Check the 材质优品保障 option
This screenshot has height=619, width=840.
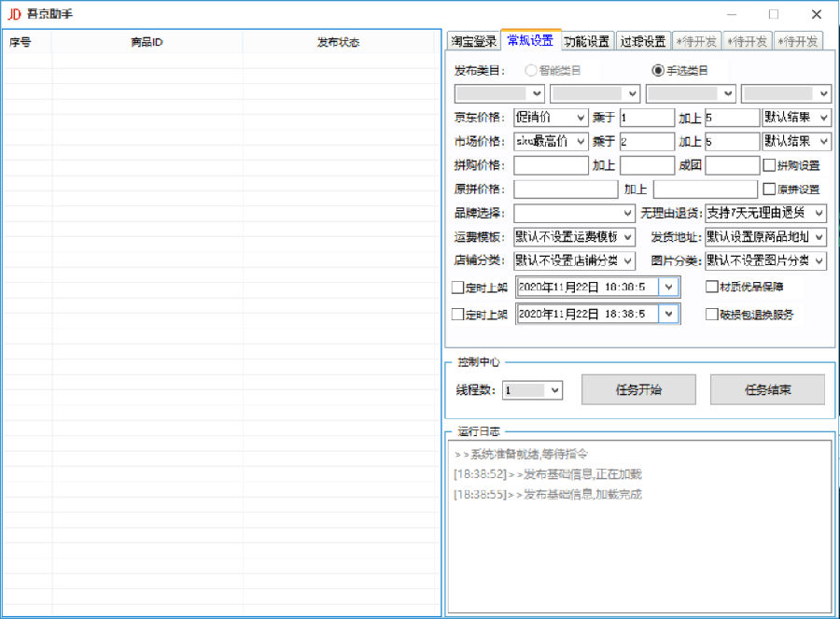point(712,287)
